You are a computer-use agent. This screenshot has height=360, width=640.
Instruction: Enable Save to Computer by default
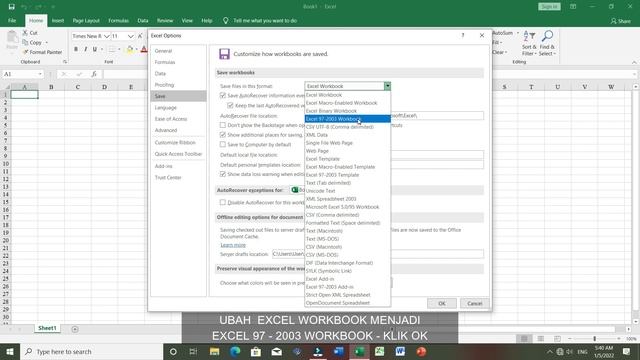click(223, 144)
